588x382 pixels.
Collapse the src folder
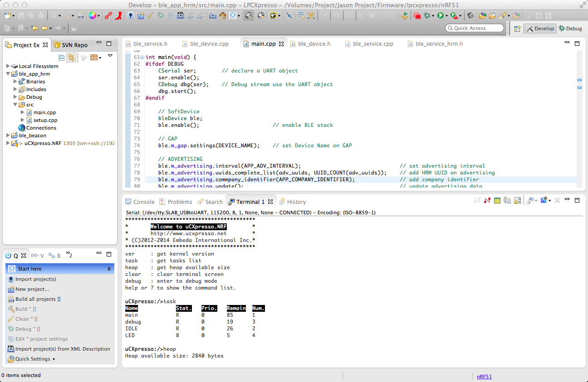click(15, 105)
